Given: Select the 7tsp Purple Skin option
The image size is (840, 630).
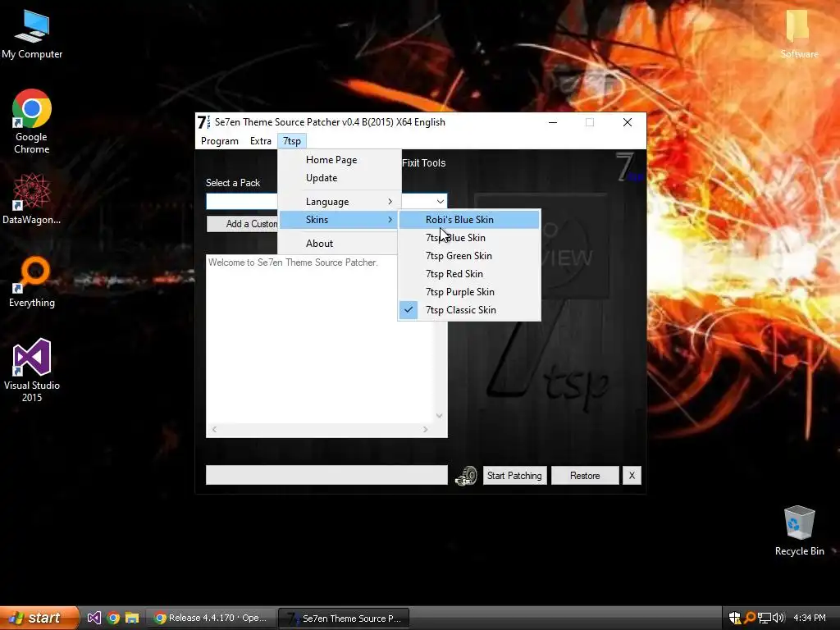Looking at the screenshot, I should click(469, 292).
